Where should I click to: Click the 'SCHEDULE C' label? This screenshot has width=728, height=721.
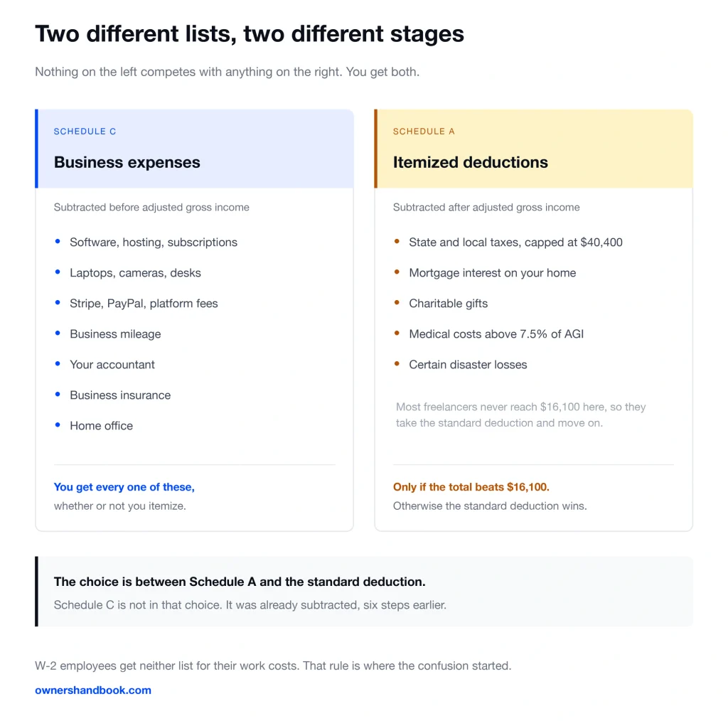click(x=85, y=132)
